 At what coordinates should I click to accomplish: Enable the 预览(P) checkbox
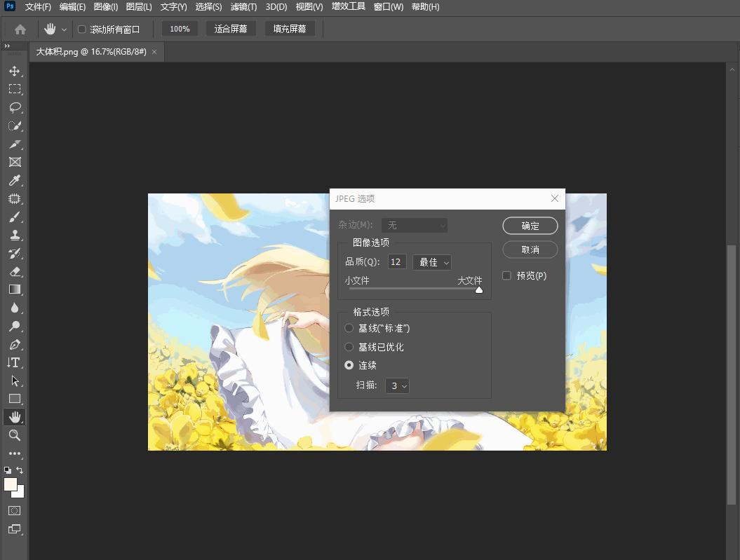click(506, 275)
